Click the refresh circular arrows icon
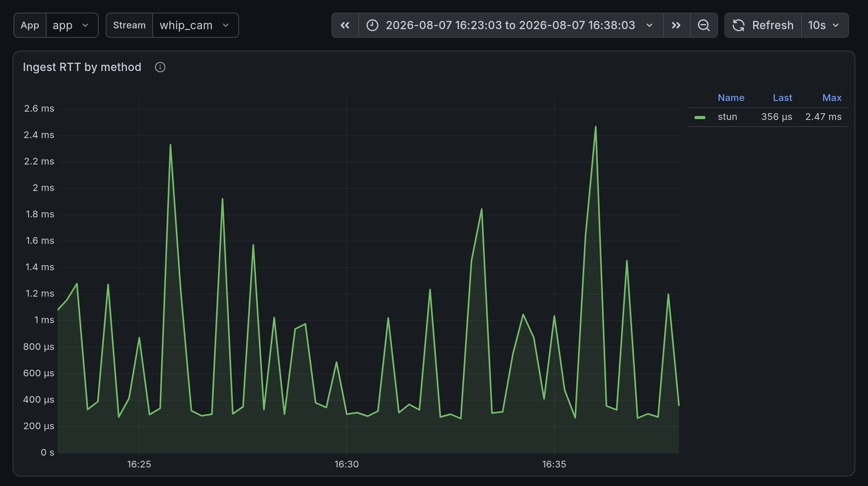868x486 pixels. click(739, 25)
